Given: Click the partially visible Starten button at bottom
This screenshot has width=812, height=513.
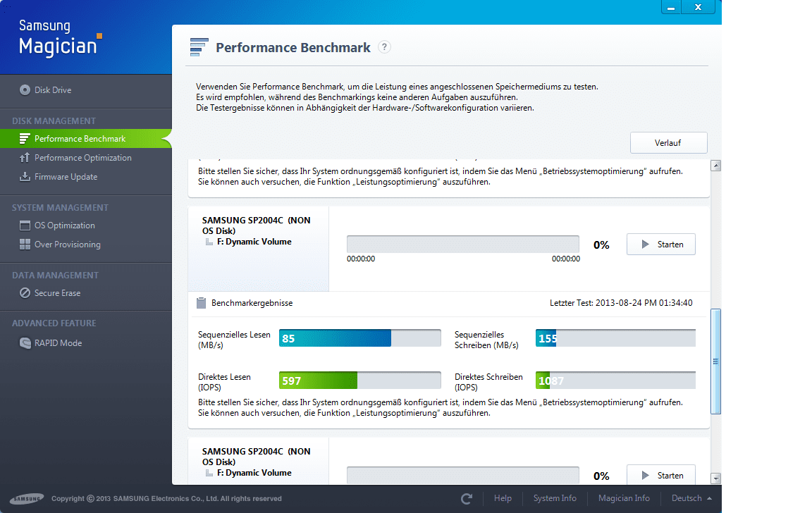Looking at the screenshot, I should (660, 475).
